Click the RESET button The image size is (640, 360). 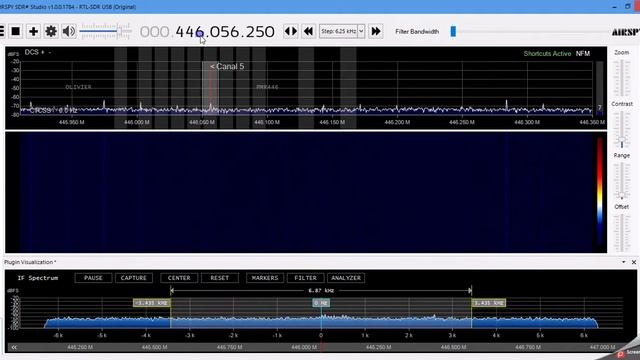pyautogui.click(x=220, y=278)
